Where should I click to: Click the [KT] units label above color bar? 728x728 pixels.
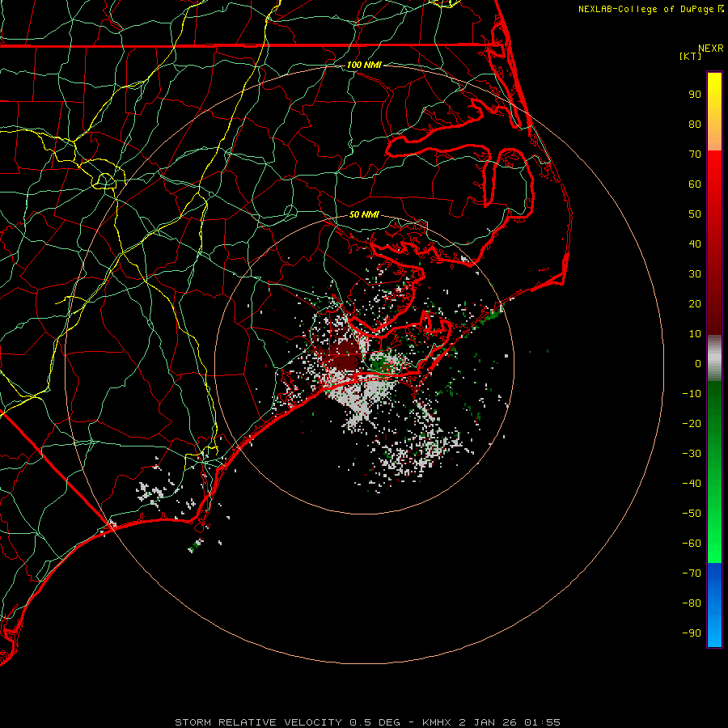click(x=690, y=56)
